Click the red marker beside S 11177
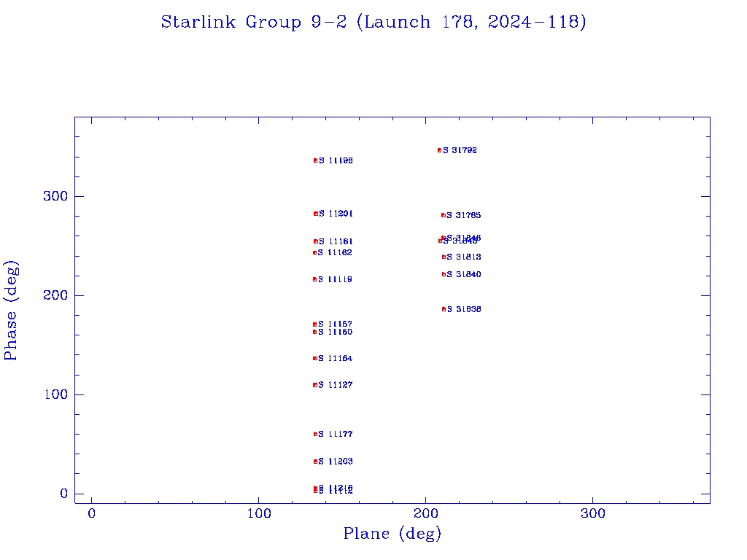The width and height of the screenshot is (747, 560). [315, 434]
